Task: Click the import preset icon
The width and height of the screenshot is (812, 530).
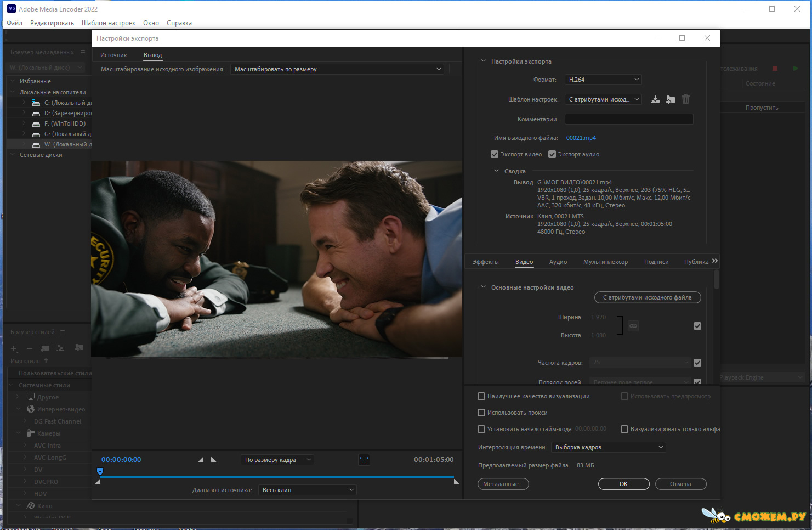Action: 671,99
